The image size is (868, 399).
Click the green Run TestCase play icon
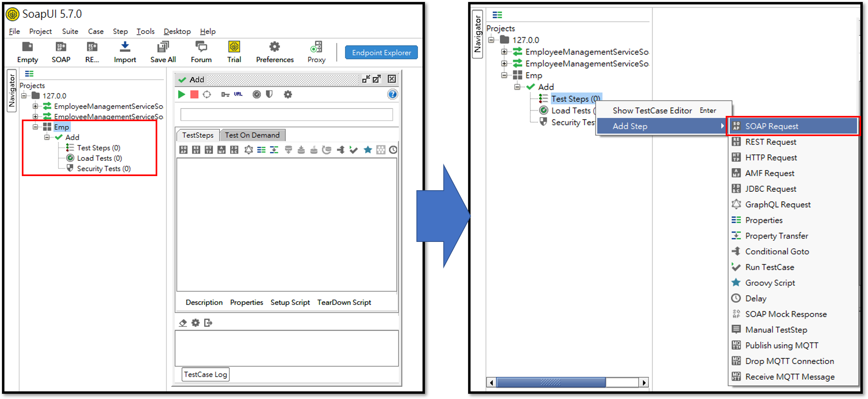pyautogui.click(x=182, y=94)
